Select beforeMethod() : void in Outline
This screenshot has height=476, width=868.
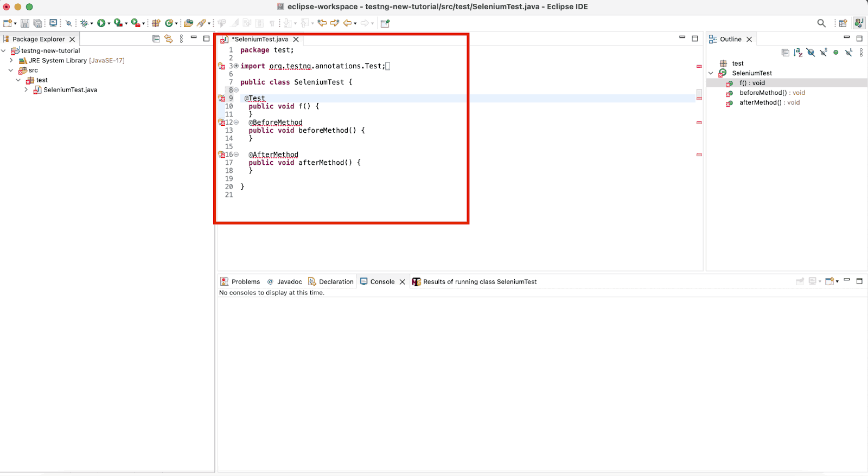point(772,93)
